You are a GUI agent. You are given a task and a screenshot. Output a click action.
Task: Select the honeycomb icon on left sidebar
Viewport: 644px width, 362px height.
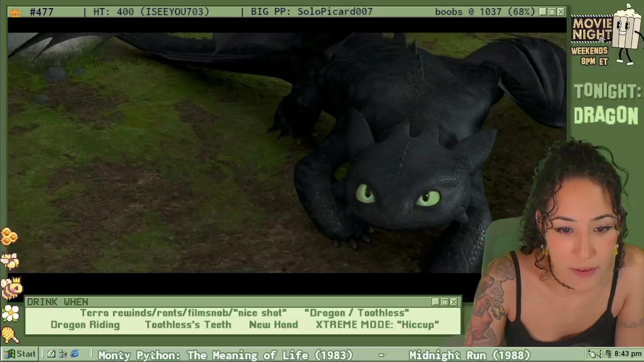(x=9, y=237)
